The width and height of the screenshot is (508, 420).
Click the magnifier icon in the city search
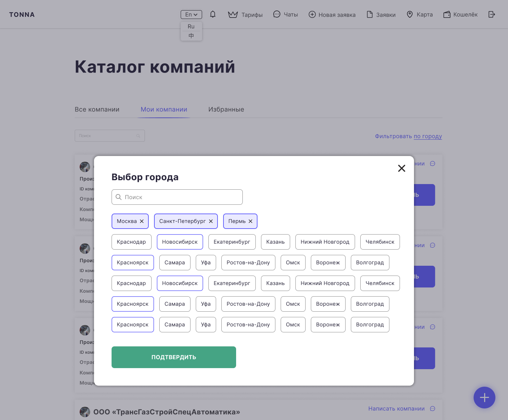tap(119, 197)
